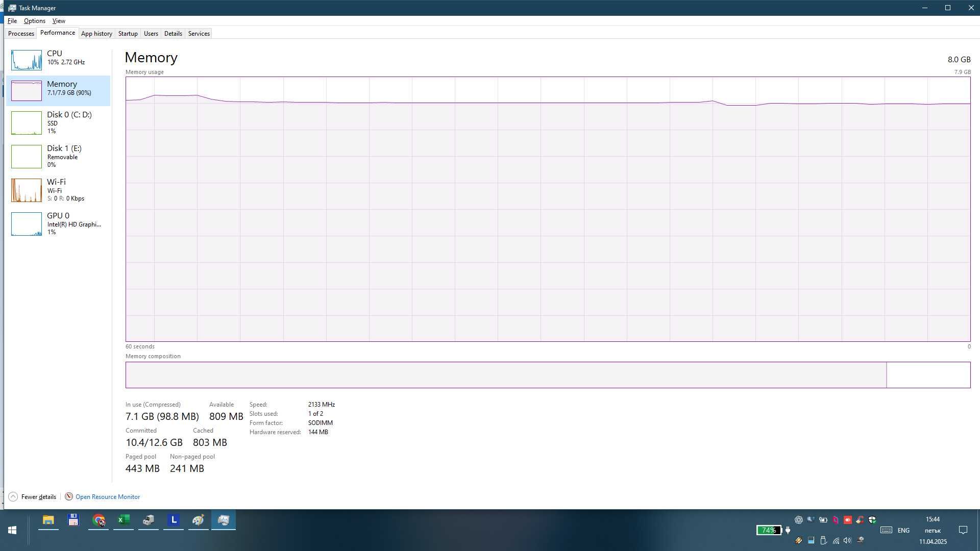This screenshot has height=551, width=980.
Task: Open Disk 0 (C: D:) SSD graph
Action: point(58,122)
